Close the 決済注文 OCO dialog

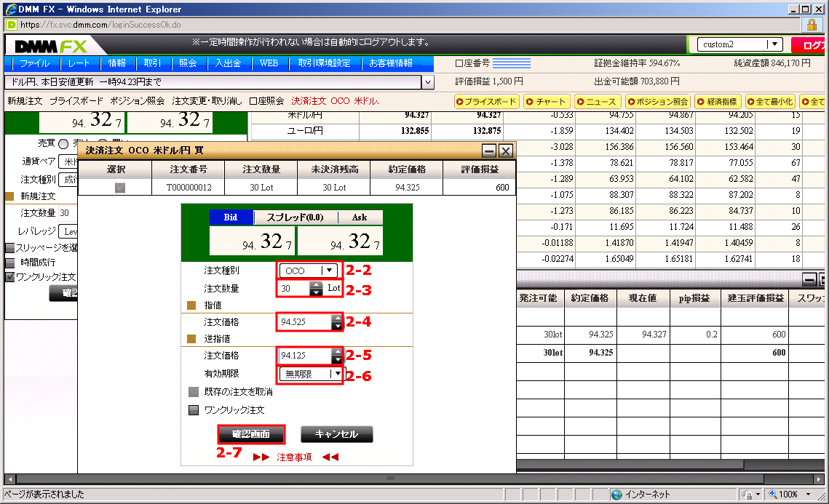pyautogui.click(x=506, y=151)
